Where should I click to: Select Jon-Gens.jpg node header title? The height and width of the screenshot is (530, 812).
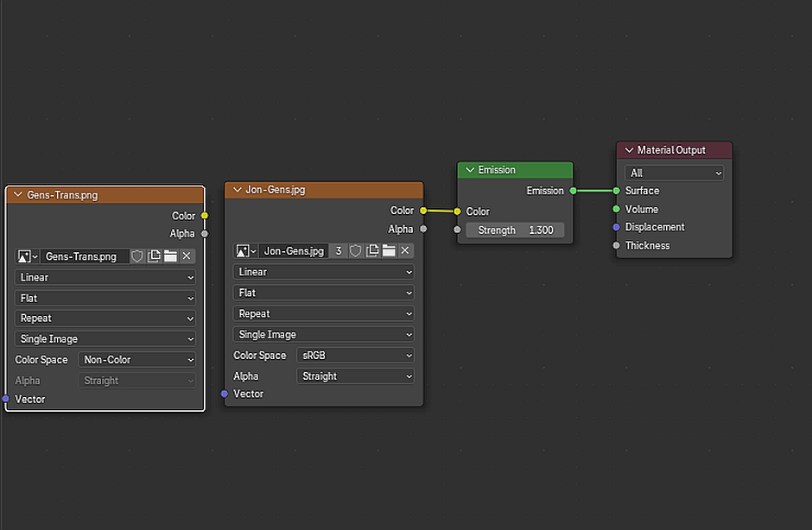276,190
